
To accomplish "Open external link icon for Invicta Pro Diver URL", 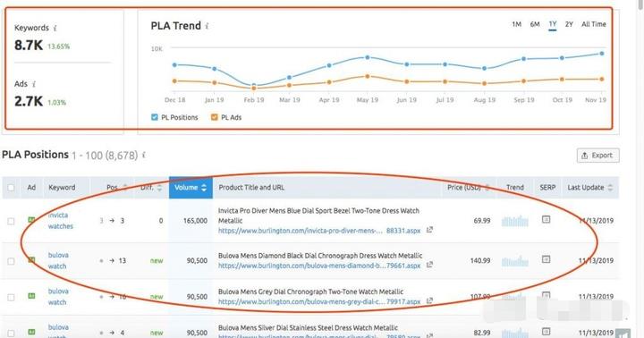I will (x=429, y=230).
